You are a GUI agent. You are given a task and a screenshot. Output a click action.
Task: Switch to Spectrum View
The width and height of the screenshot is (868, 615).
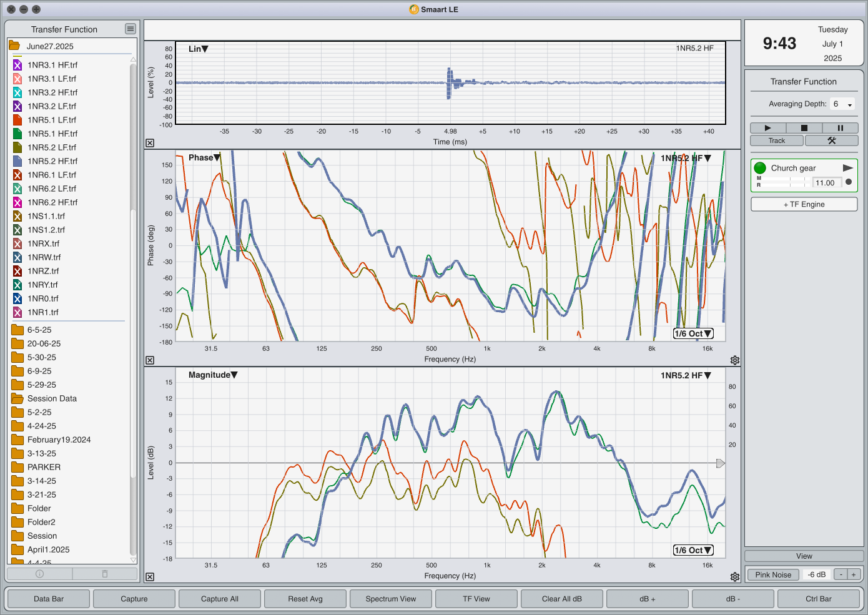(391, 599)
